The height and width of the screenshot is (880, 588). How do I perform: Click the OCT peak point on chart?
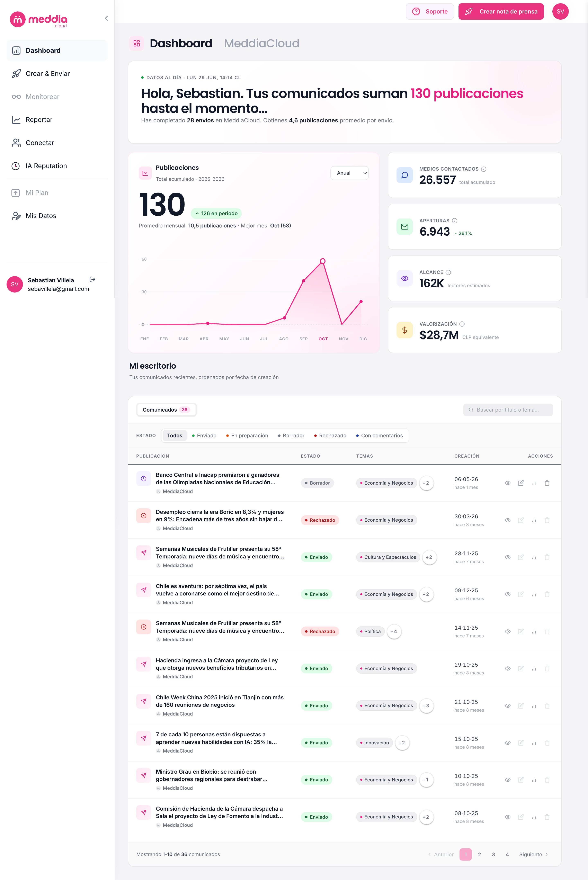pyautogui.click(x=322, y=261)
